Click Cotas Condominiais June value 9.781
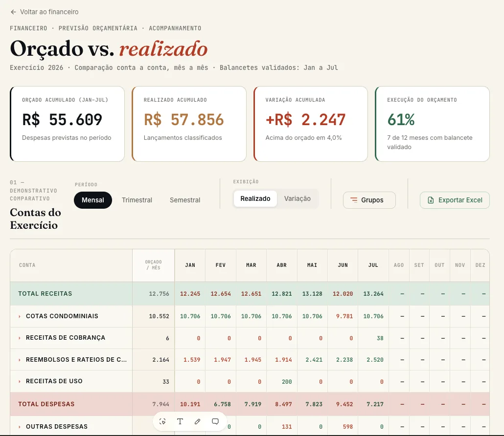The image size is (504, 436). click(344, 316)
